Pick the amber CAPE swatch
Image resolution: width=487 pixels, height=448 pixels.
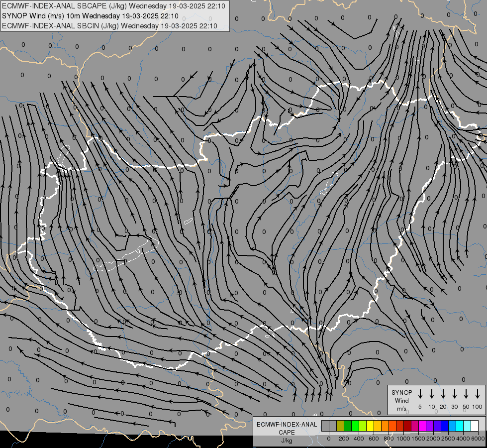pyautogui.click(x=378, y=426)
